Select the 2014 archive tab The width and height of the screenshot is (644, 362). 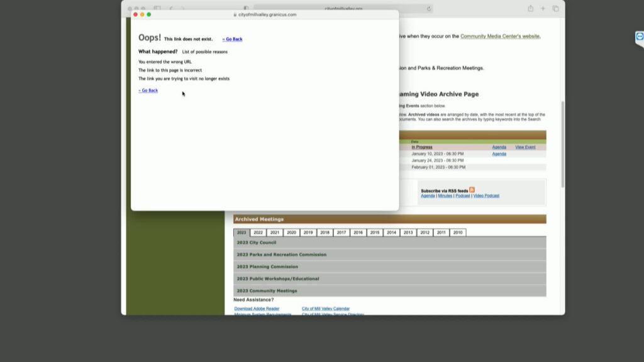[391, 233]
